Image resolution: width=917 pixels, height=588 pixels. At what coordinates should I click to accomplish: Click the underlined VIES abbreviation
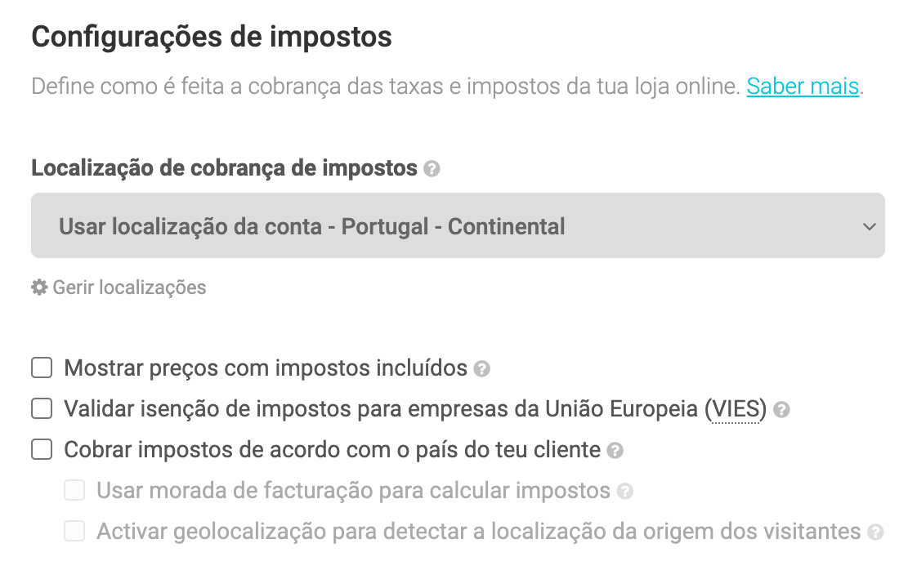tap(736, 409)
